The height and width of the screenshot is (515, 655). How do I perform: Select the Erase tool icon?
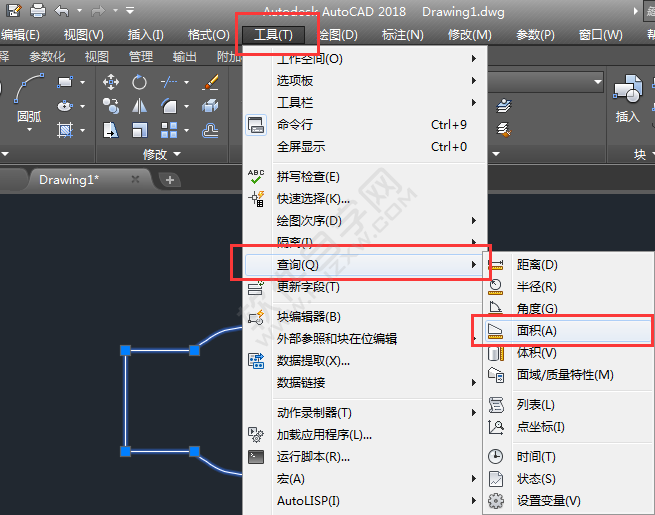point(210,82)
